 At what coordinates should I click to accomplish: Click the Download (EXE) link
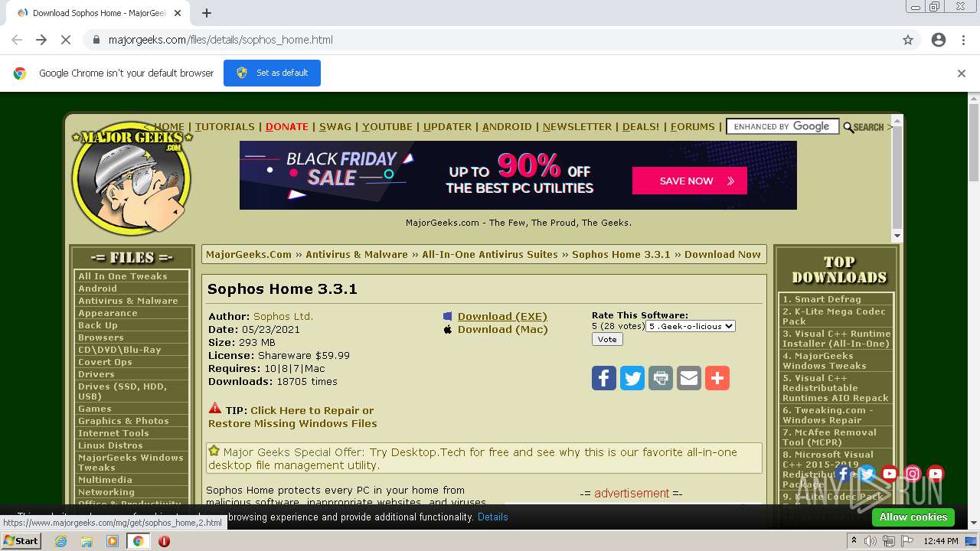502,316
